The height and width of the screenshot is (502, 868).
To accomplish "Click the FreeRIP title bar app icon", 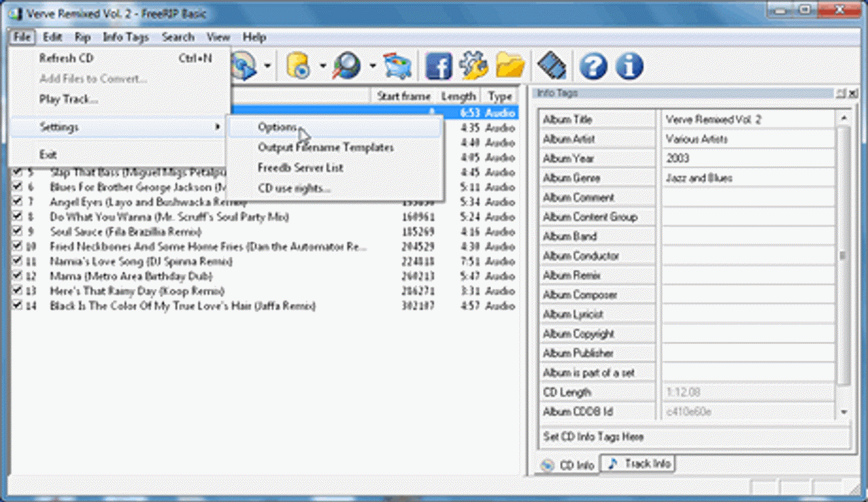I will [x=16, y=14].
